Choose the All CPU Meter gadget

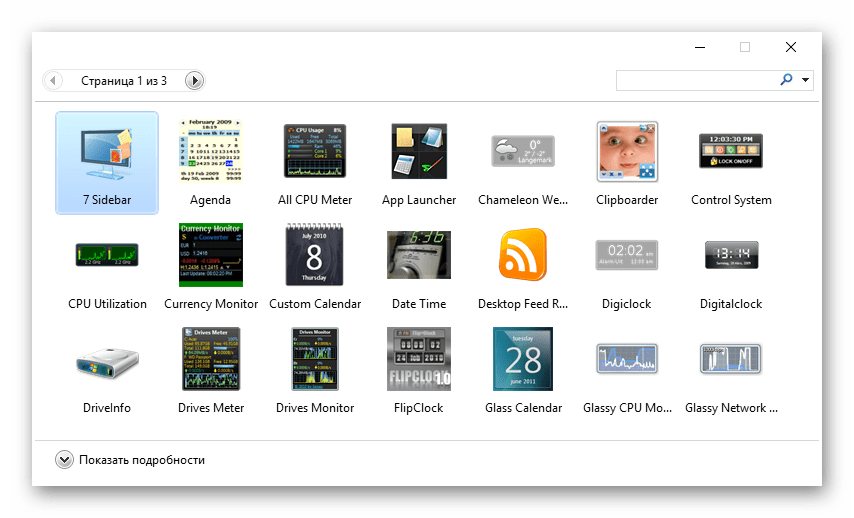315,152
